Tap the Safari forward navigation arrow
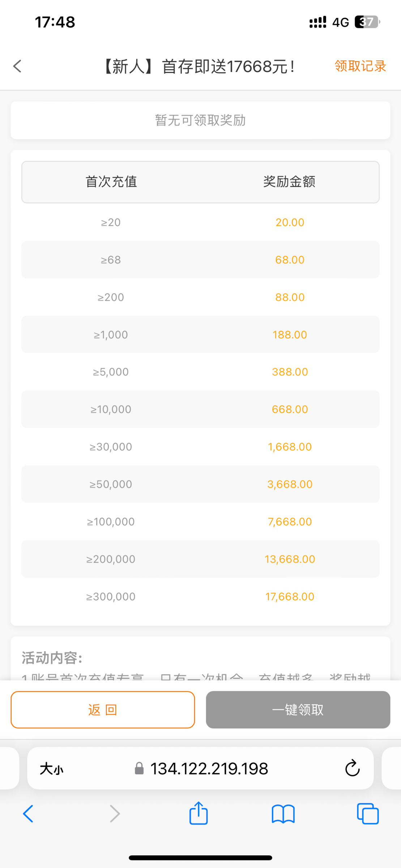The width and height of the screenshot is (401, 868). pyautogui.click(x=115, y=814)
